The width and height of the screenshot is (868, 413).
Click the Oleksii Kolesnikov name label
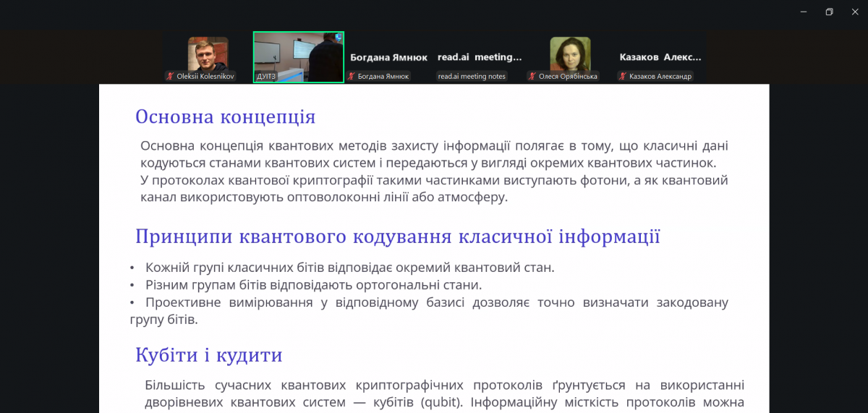(x=205, y=76)
